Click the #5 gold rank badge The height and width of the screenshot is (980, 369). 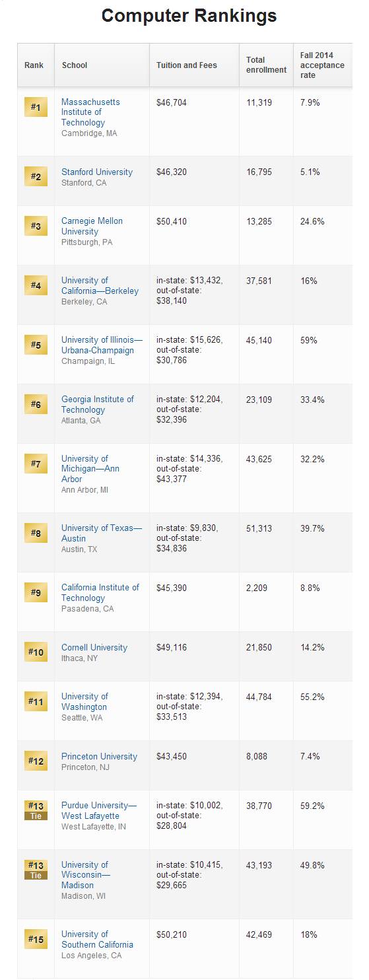tap(36, 345)
